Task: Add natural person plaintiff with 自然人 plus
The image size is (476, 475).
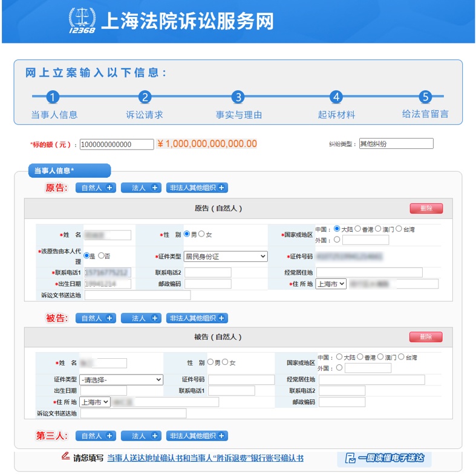Action: (96, 188)
